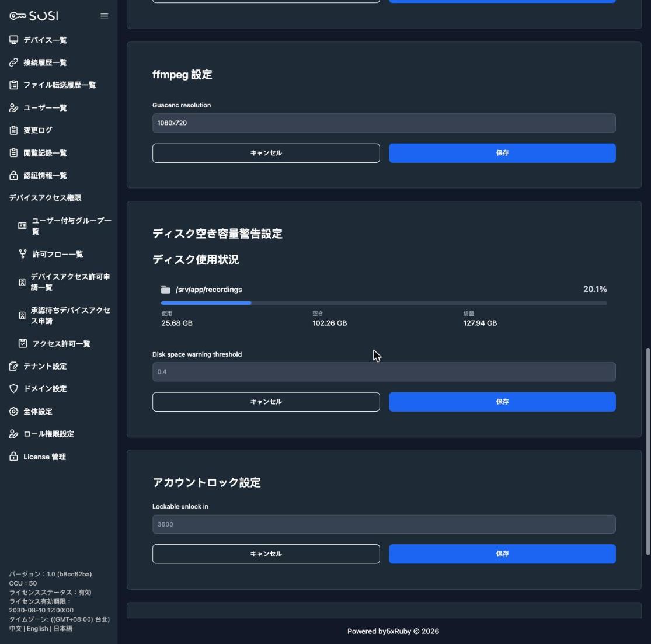This screenshot has width=651, height=644.
Task: Cancel ffmpeg 設定 changes with キャンセル
Action: (x=266, y=153)
